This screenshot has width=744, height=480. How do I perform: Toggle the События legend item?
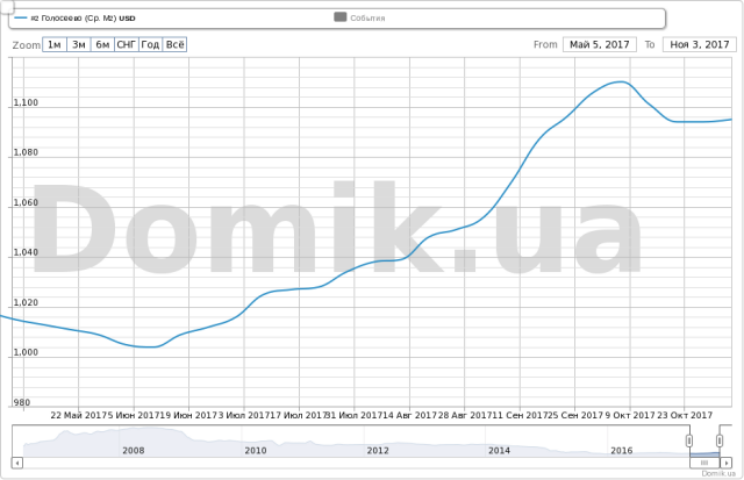pos(360,18)
